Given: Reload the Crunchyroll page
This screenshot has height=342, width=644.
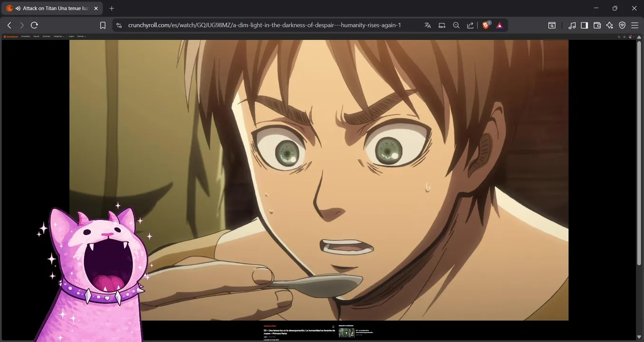Looking at the screenshot, I should point(34,25).
